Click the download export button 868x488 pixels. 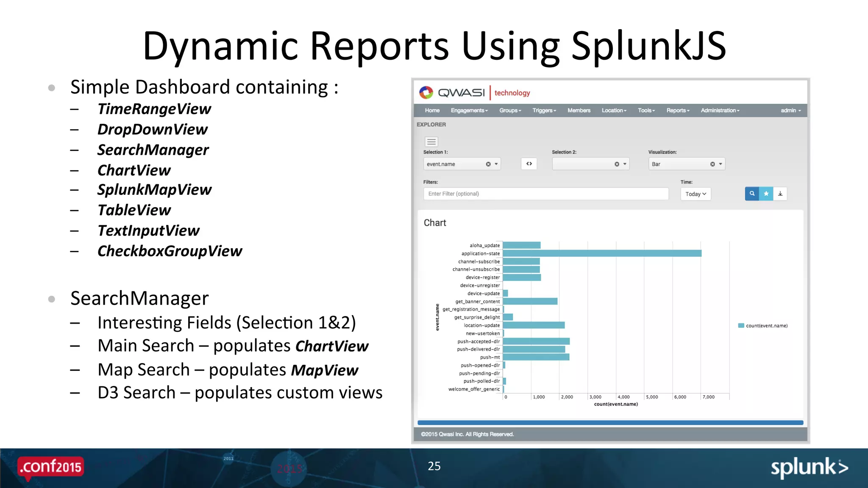coord(780,194)
